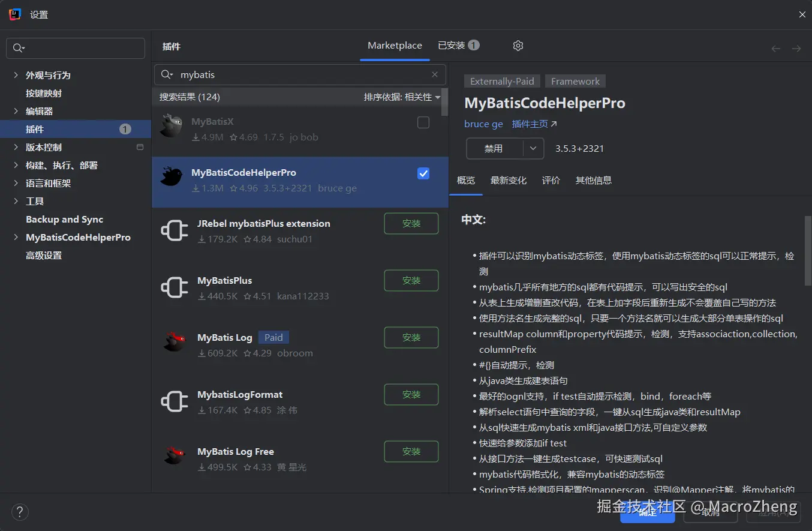Switch to the 已安装 tab
Viewport: 812px width, 531px height.
tap(458, 46)
